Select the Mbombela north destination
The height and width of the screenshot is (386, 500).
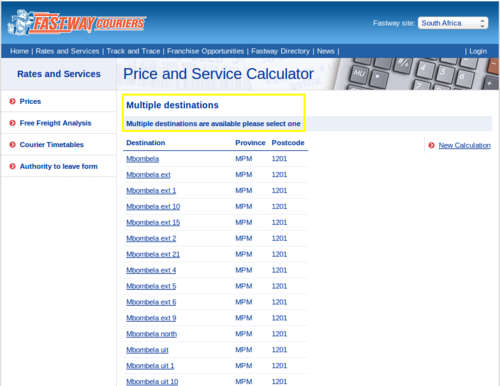pyautogui.click(x=151, y=334)
